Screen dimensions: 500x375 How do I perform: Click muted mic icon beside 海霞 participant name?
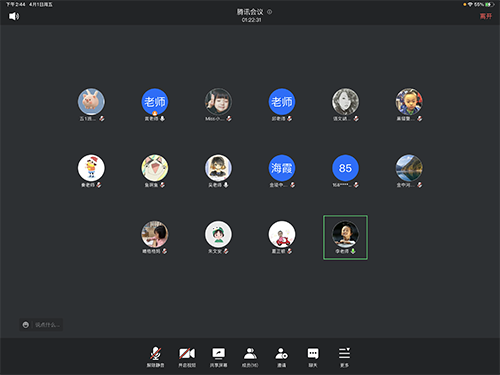tap(293, 185)
